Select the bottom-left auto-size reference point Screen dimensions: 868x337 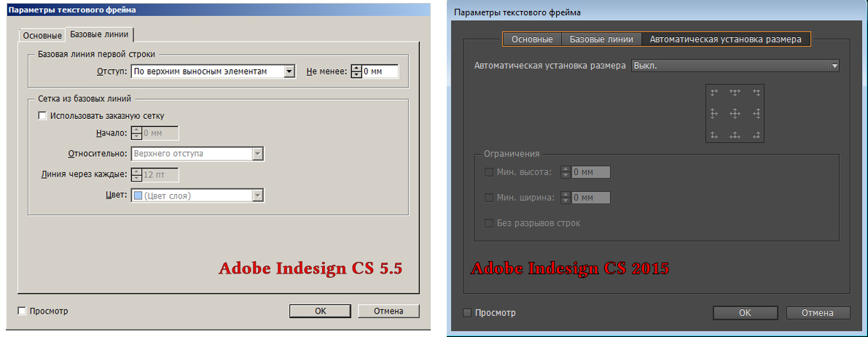(x=714, y=135)
